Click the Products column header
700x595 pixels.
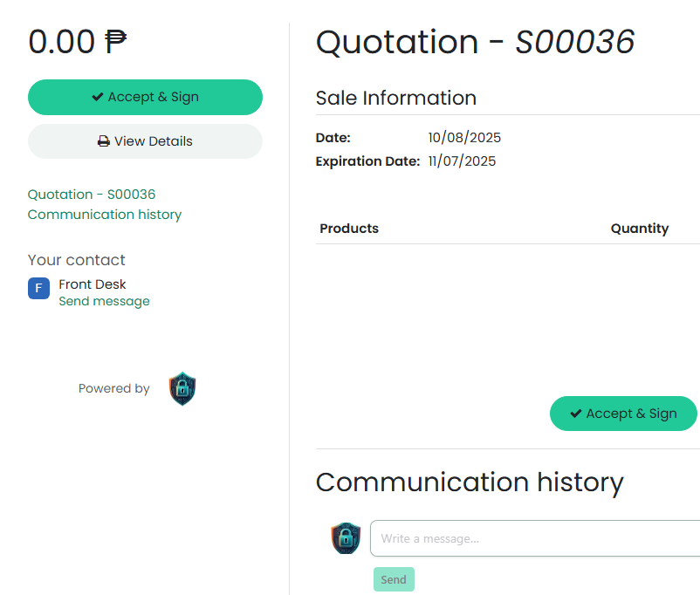pos(349,229)
